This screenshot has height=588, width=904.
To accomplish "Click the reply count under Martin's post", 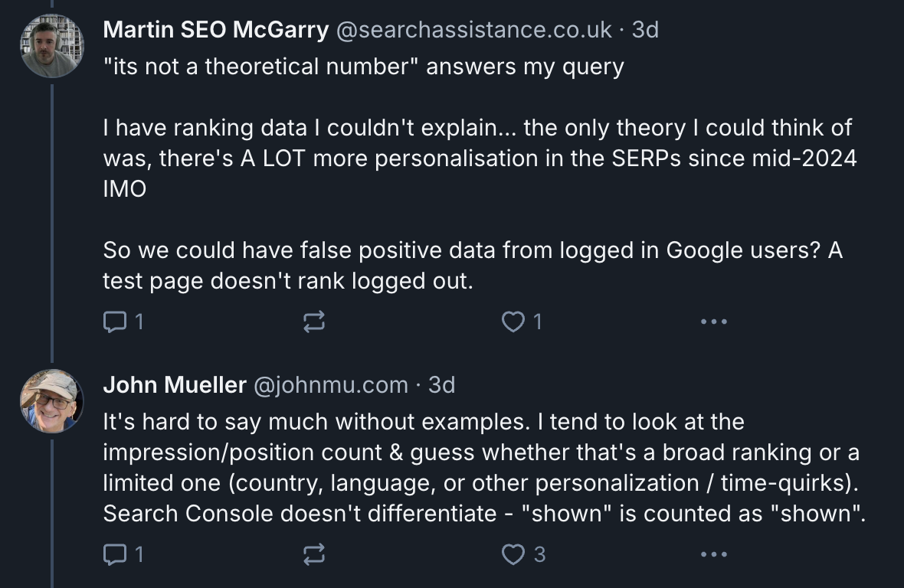I will point(140,322).
